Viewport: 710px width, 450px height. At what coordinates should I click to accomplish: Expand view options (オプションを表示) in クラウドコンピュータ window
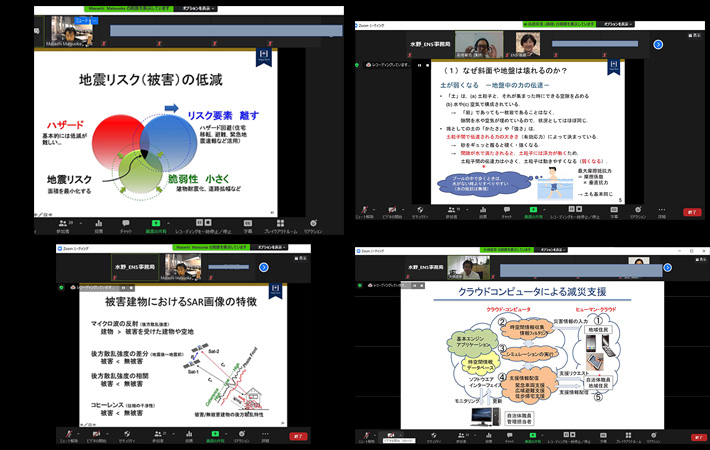click(x=551, y=249)
